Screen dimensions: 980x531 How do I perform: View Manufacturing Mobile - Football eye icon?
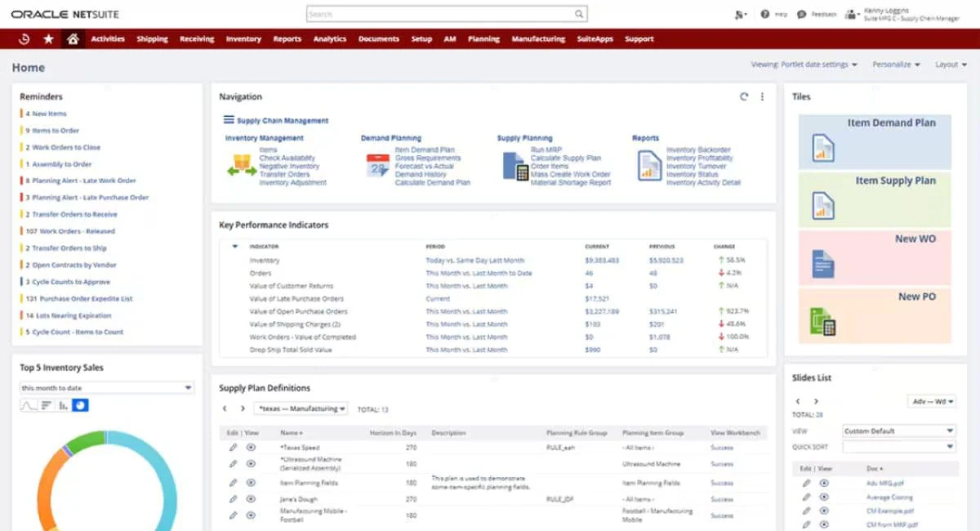(x=251, y=515)
